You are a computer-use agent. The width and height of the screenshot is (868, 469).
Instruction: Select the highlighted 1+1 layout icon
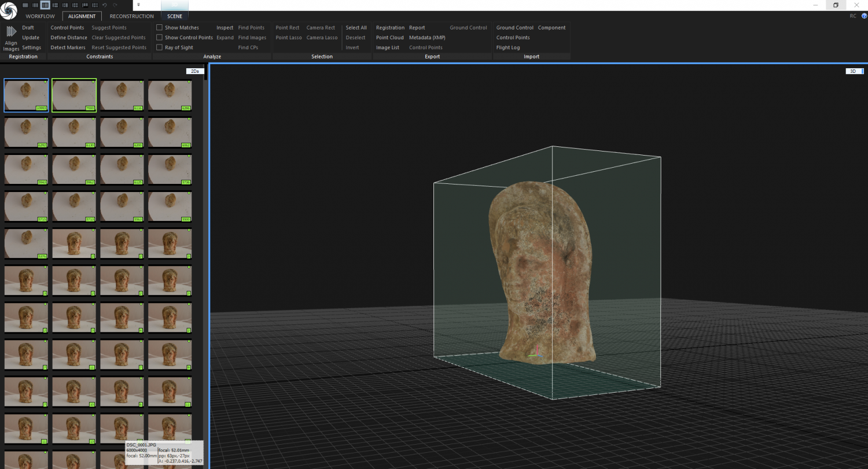click(x=45, y=5)
